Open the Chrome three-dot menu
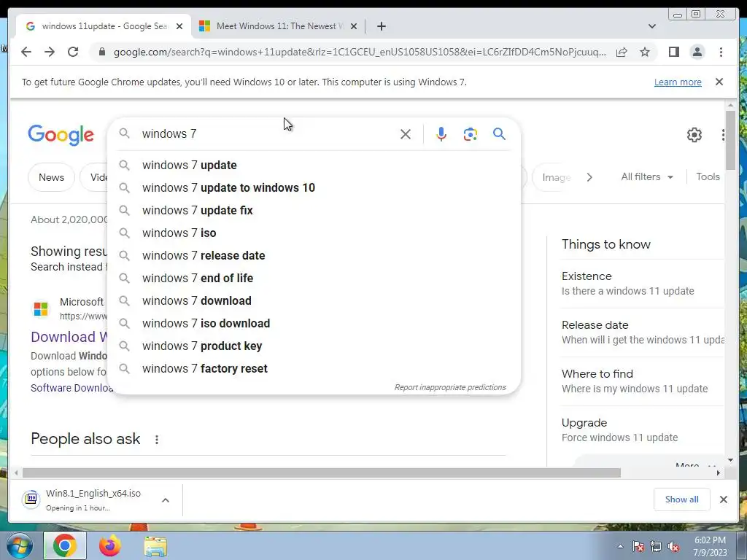Viewport: 747px width, 560px height. pos(721,52)
